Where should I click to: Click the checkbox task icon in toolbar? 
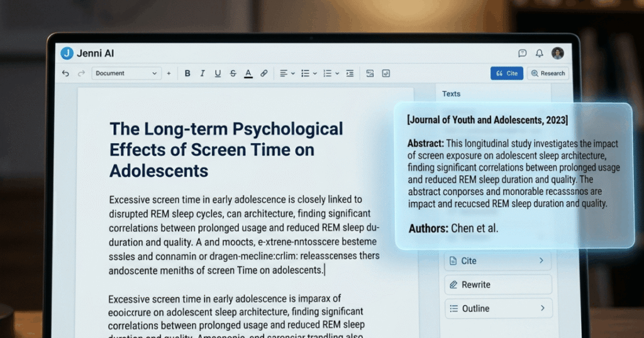coord(386,74)
